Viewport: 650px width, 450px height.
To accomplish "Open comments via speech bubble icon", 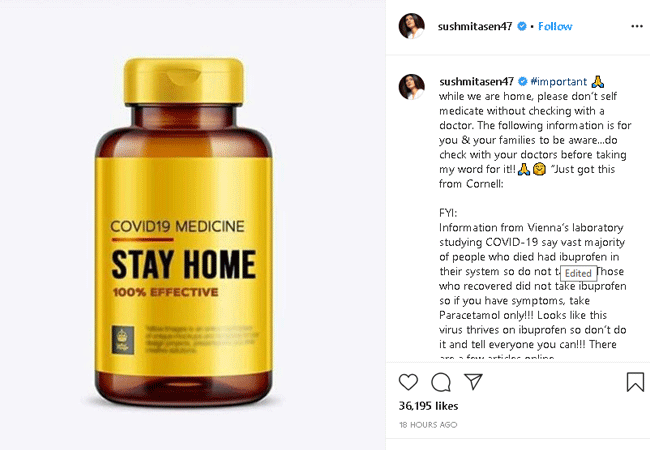I will pyautogui.click(x=441, y=382).
